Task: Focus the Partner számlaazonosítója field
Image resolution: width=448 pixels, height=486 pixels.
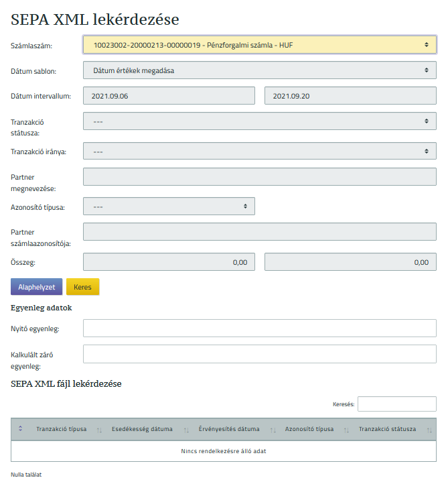Action: click(259, 232)
